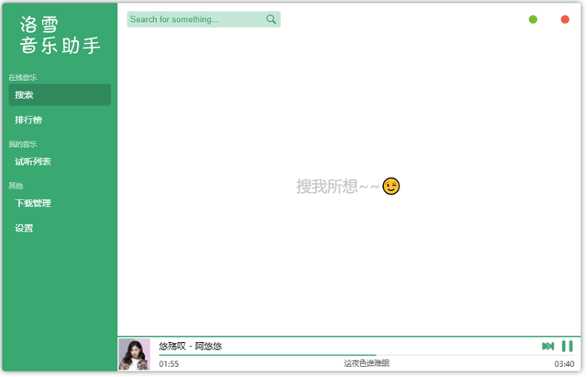This screenshot has width=588, height=377.
Task: Click the 搜我所想~~ placeholder text
Action: coord(338,186)
